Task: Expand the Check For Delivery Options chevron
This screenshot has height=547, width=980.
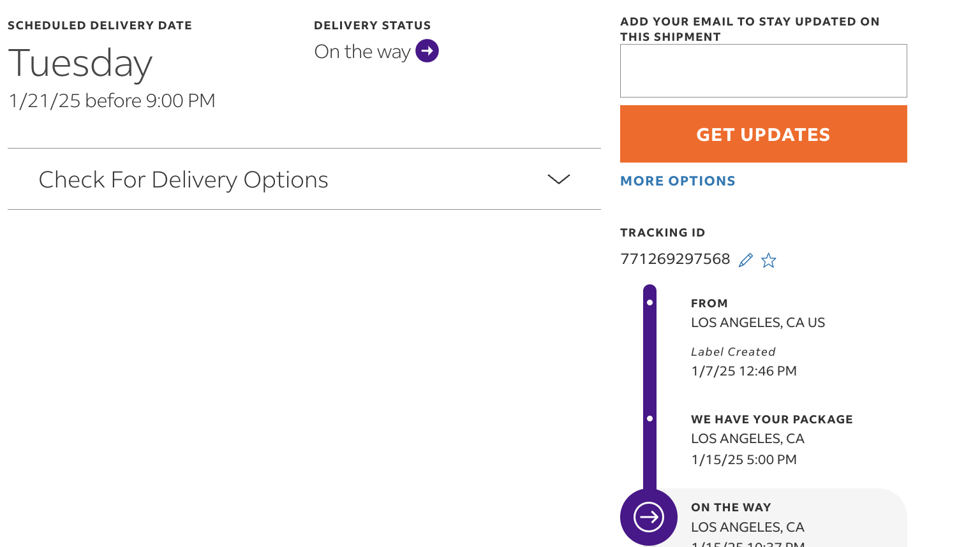Action: [559, 179]
